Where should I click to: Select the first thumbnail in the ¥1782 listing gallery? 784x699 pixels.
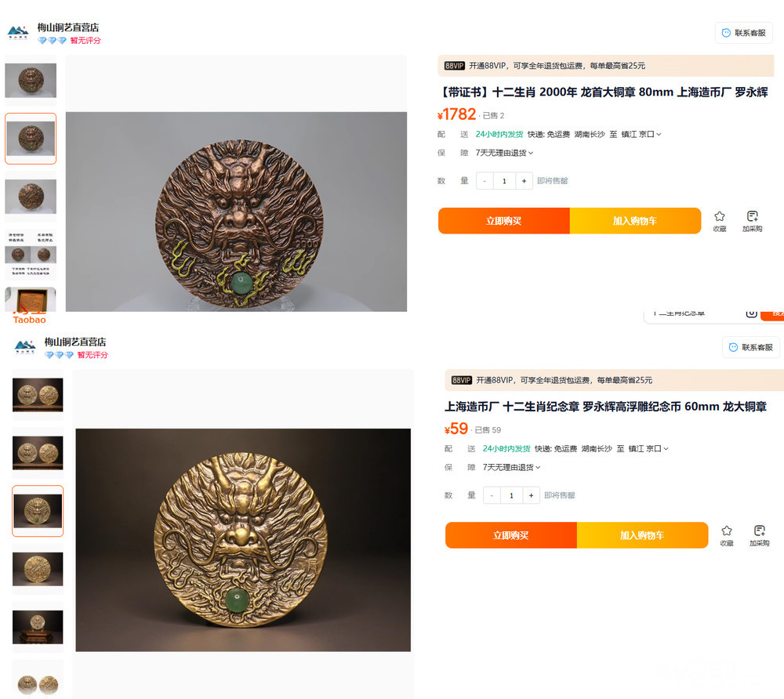pyautogui.click(x=31, y=80)
